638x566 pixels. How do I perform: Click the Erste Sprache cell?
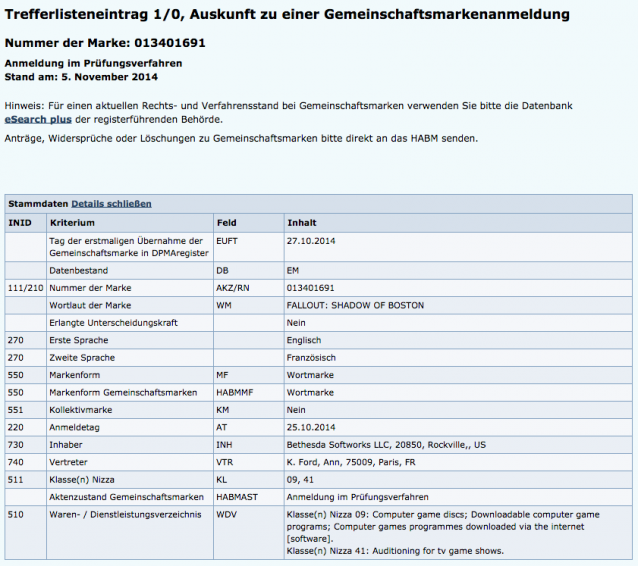pos(130,340)
